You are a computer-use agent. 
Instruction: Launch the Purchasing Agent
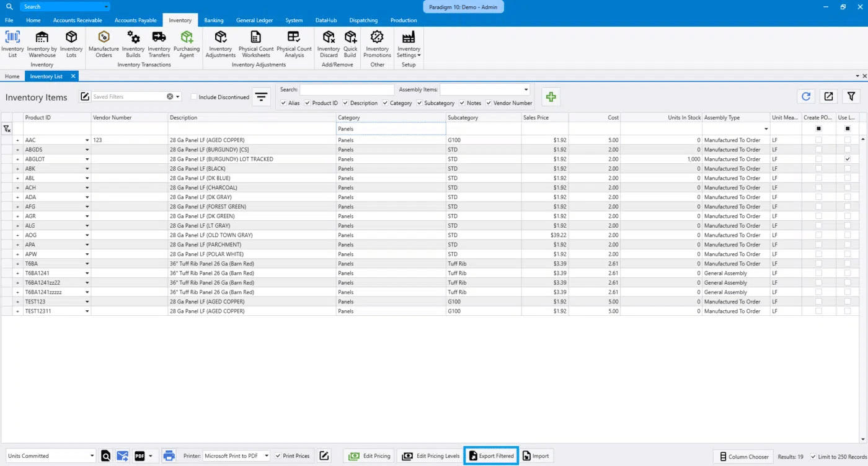pos(187,44)
